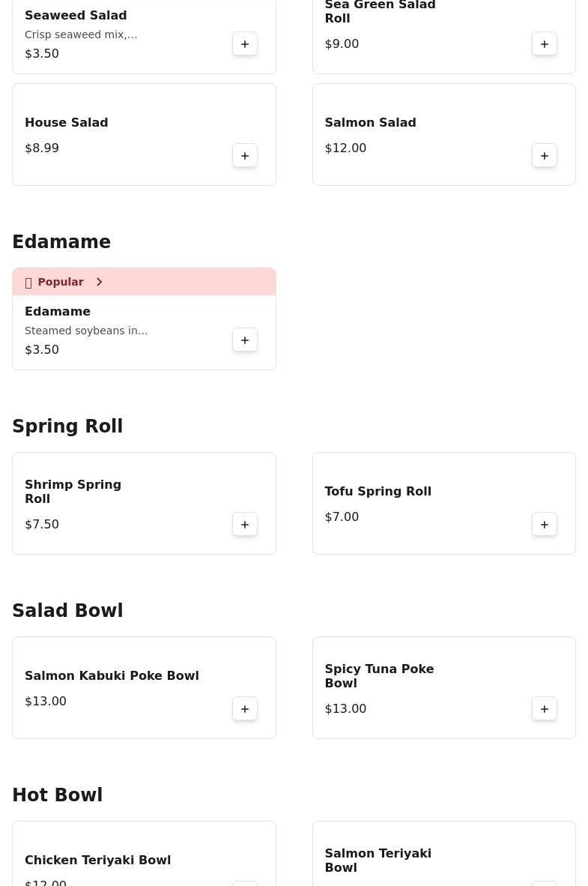
Task: Open Salmon Teriyaki Bowl item
Action: (x=378, y=861)
